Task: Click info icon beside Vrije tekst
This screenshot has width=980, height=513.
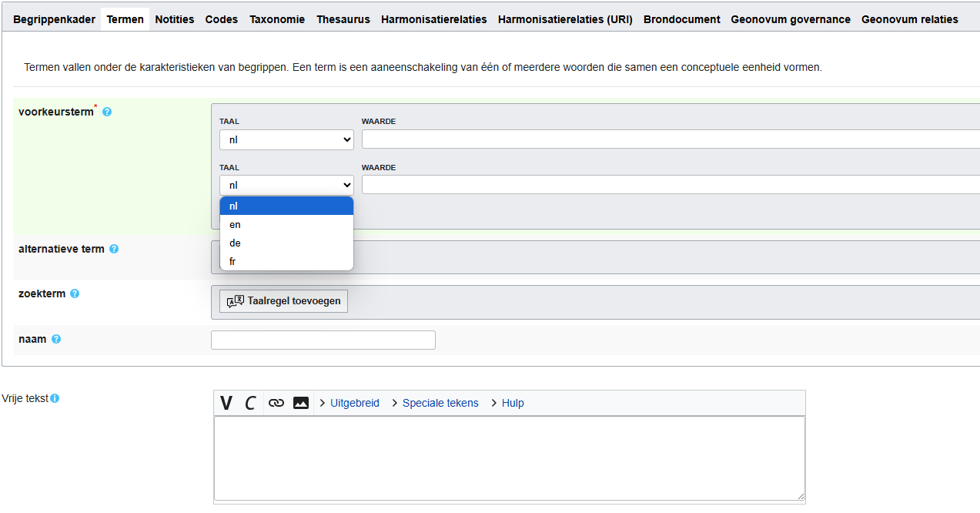Action: coord(55,398)
